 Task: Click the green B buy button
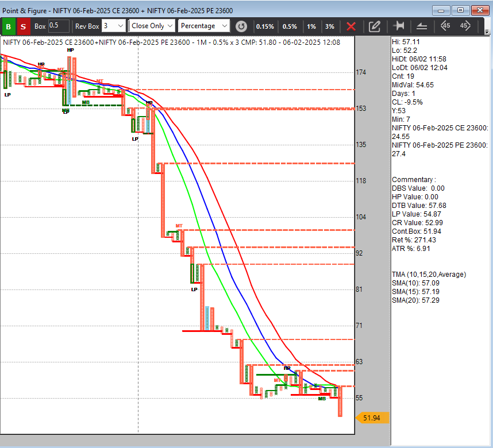coord(9,26)
